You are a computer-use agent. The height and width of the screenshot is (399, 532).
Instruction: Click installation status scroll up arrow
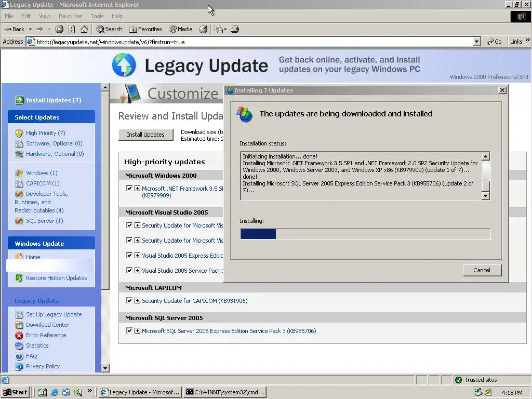coord(486,156)
